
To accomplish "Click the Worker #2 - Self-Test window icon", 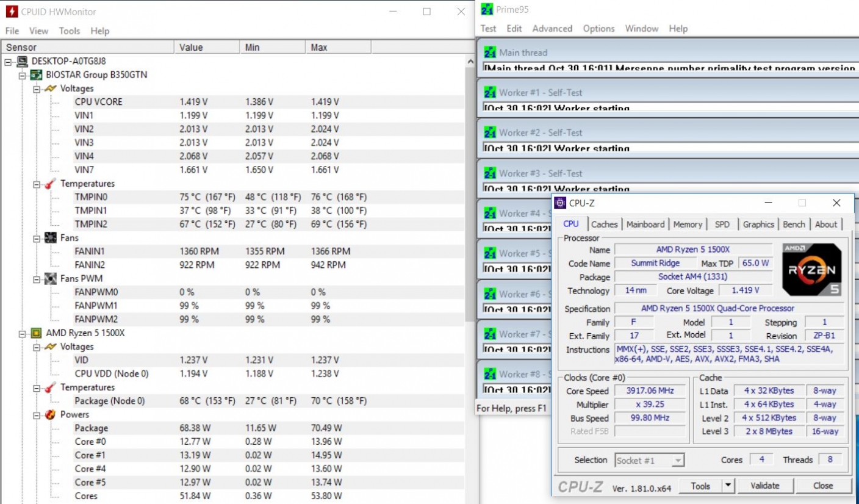I will pyautogui.click(x=490, y=132).
